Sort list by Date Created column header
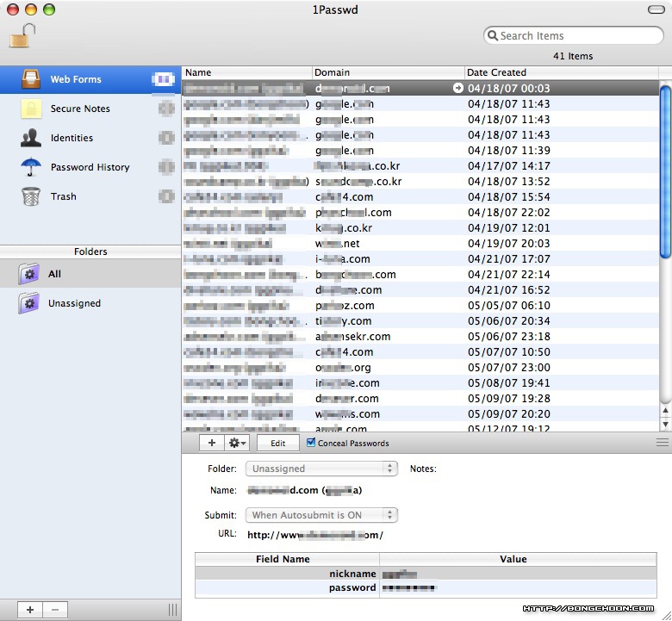672x621 pixels. [x=562, y=72]
